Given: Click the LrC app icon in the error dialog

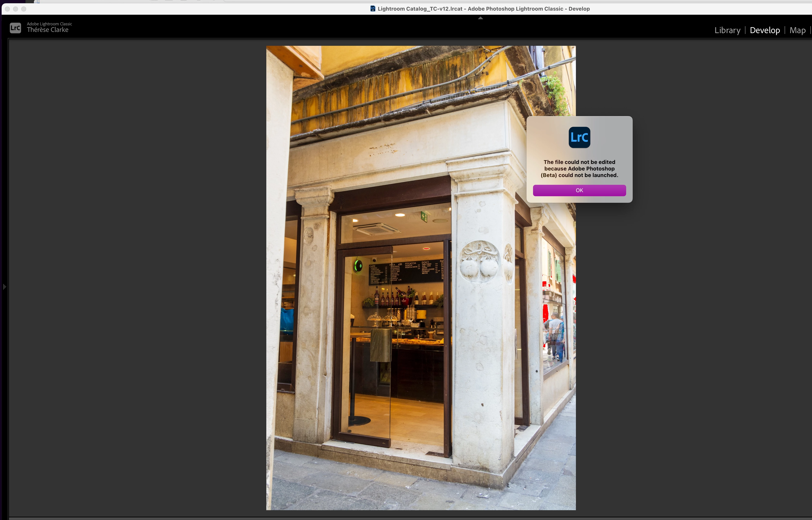Looking at the screenshot, I should (579, 137).
